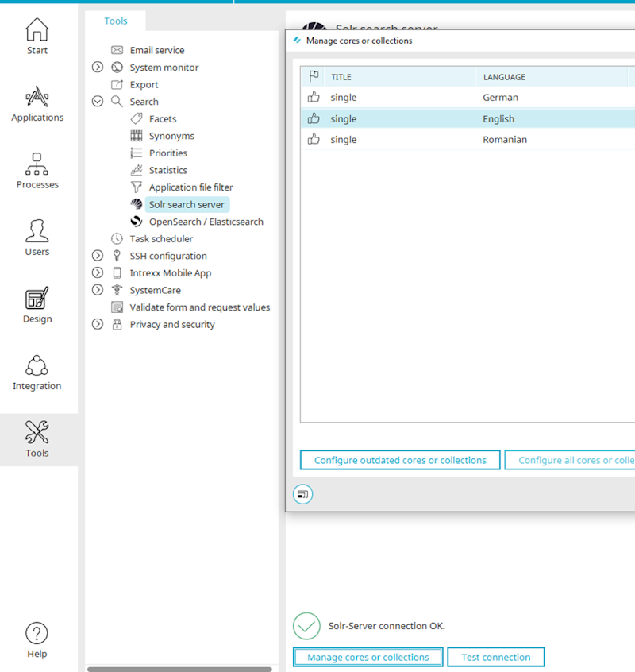Switch to the Tools tab
This screenshot has width=635, height=672.
pos(116,21)
